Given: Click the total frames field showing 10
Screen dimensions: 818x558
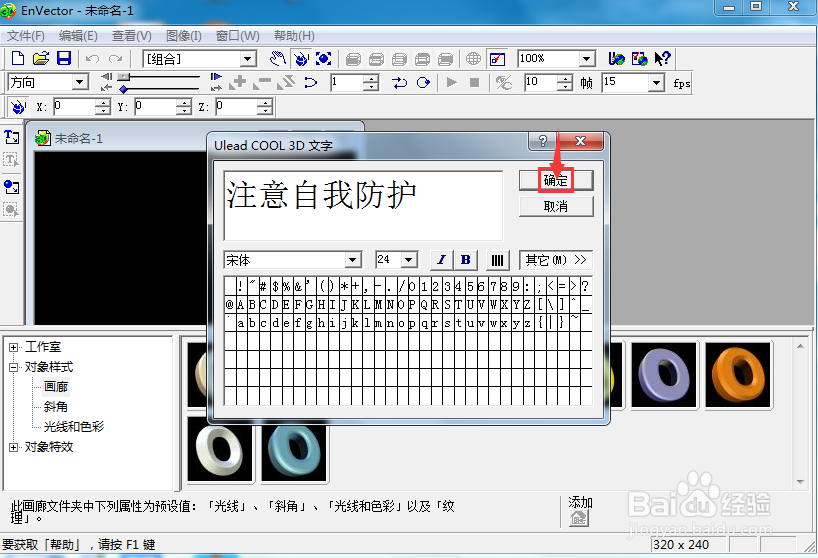Looking at the screenshot, I should [542, 82].
